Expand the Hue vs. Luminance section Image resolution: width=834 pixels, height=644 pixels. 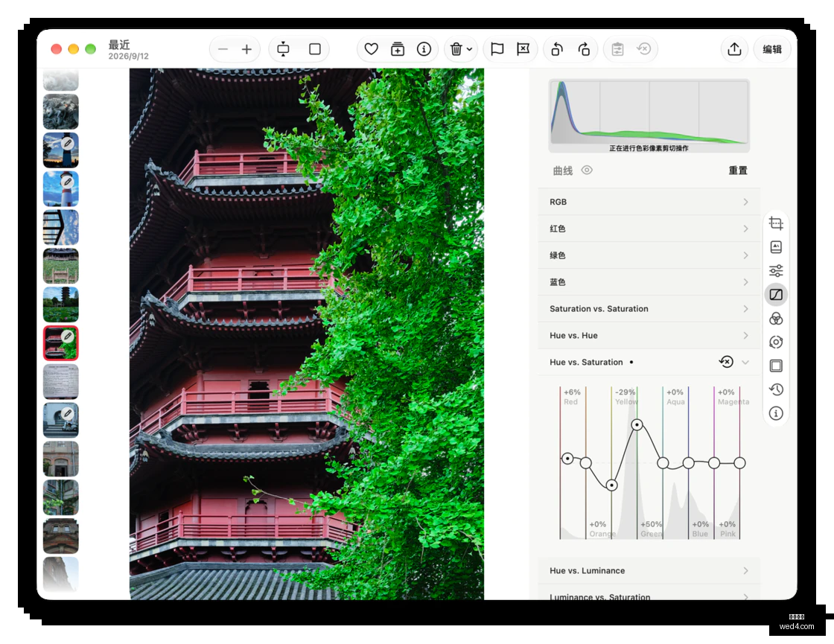(649, 570)
